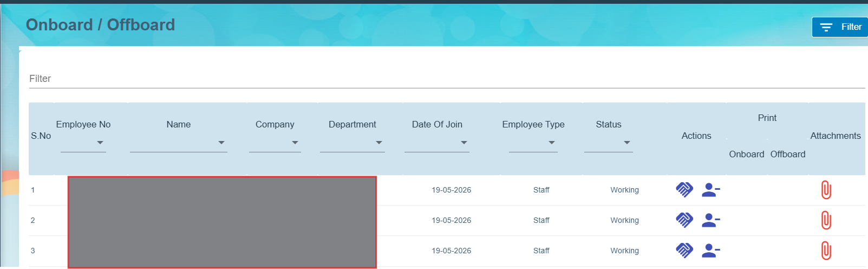This screenshot has width=868, height=269.
Task: Click the handshake onboard icon in row 2
Action: click(x=684, y=220)
